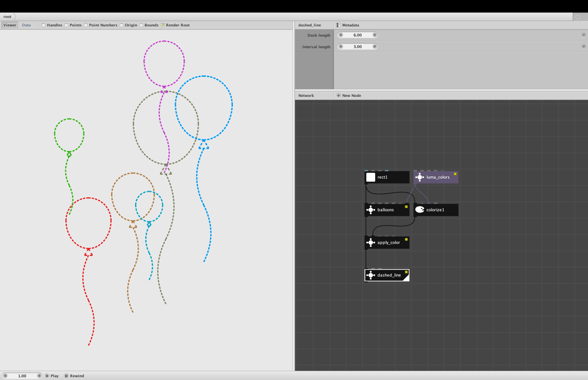Click the Interval length parameter label
Screen dimensions: 588x380
[316, 47]
